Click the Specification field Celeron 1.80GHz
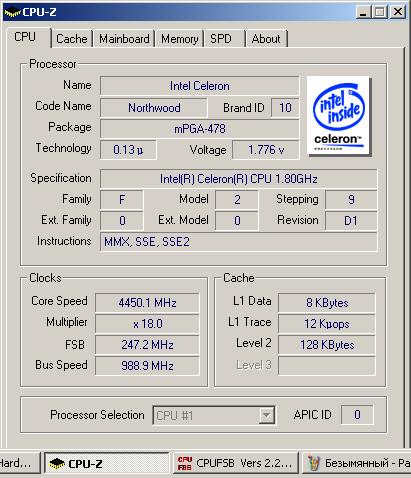 239,179
